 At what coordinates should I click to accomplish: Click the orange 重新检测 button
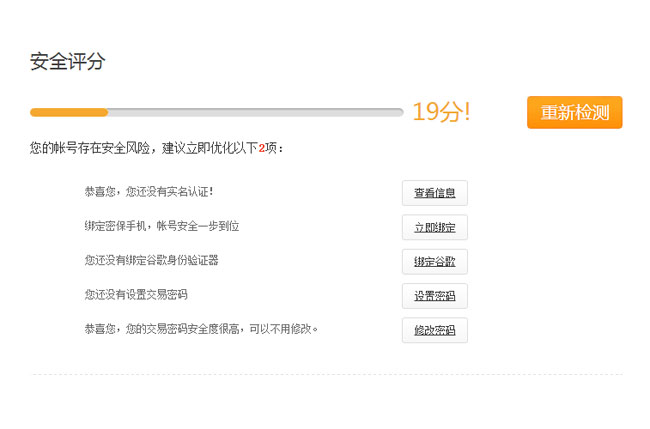pyautogui.click(x=574, y=113)
